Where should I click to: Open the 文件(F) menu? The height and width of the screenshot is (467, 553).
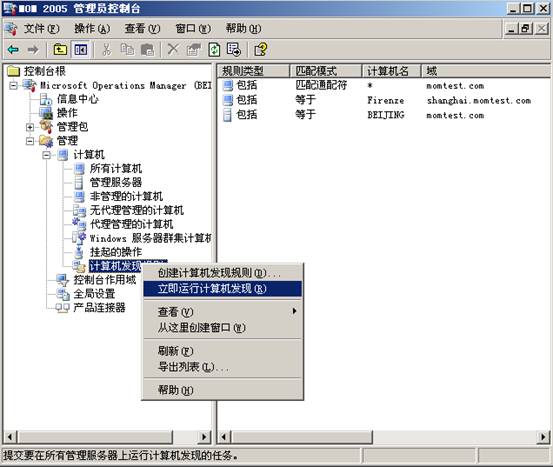tap(42, 29)
